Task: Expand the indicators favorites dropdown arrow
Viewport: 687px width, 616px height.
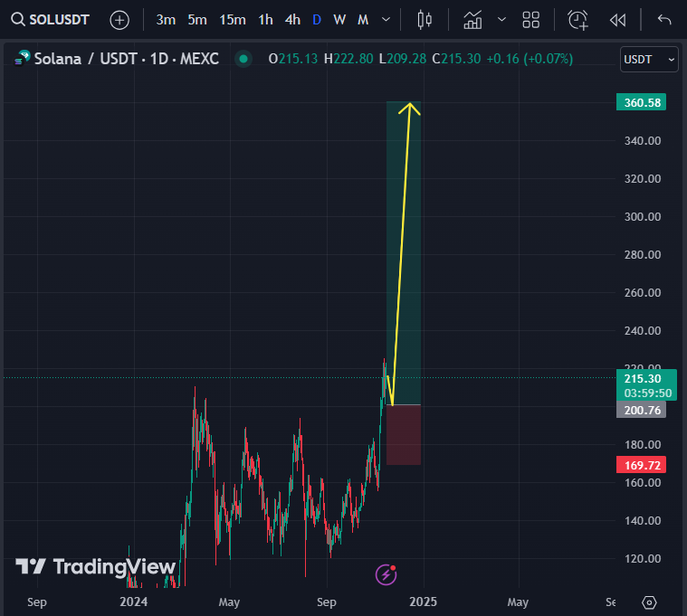Action: [x=502, y=19]
